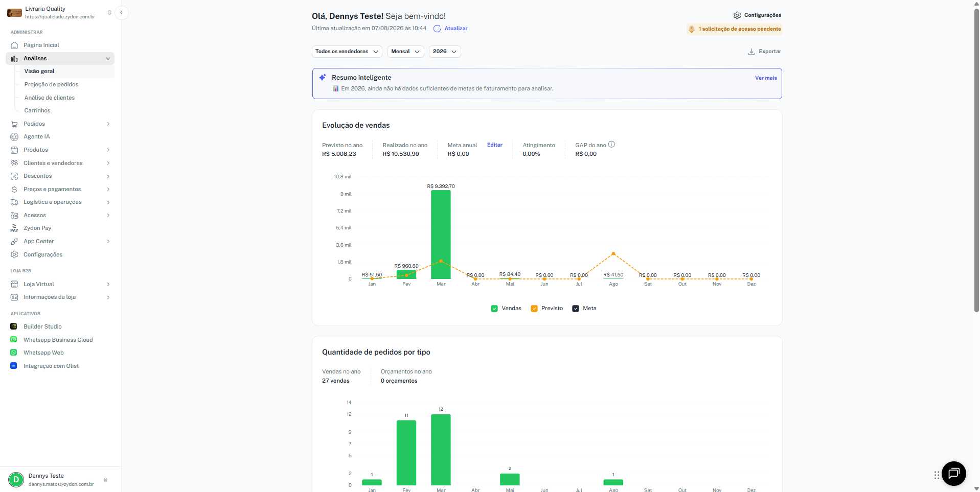The height and width of the screenshot is (492, 980).
Task: Open the Todos os vendedores dropdown
Action: [x=347, y=52]
